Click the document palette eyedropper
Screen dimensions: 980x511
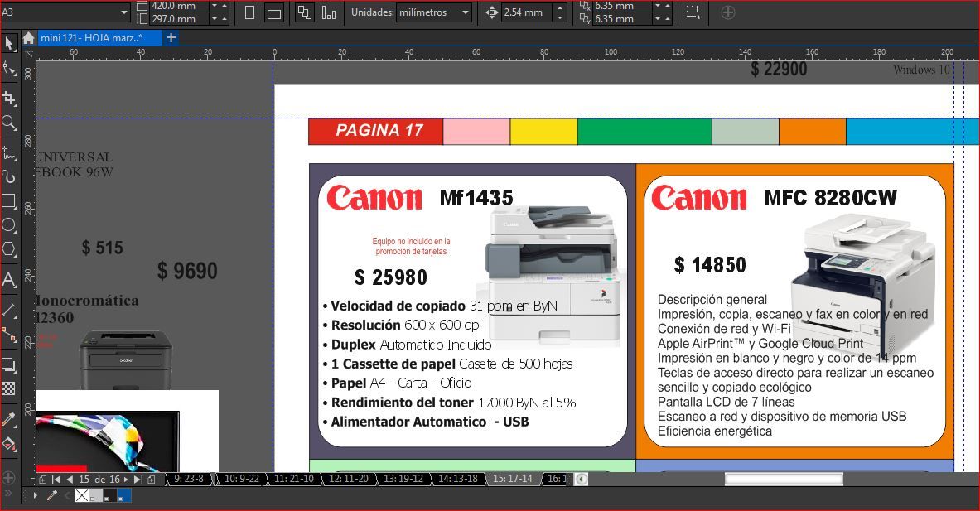pyautogui.click(x=52, y=495)
